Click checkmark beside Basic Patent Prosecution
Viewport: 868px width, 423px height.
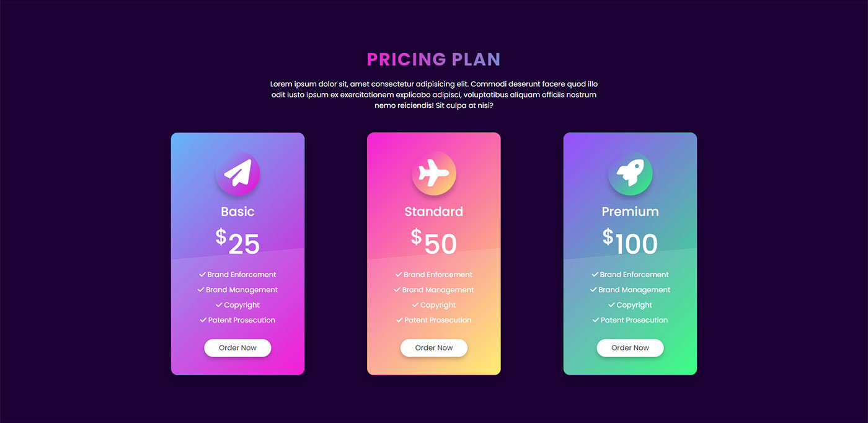tap(203, 320)
